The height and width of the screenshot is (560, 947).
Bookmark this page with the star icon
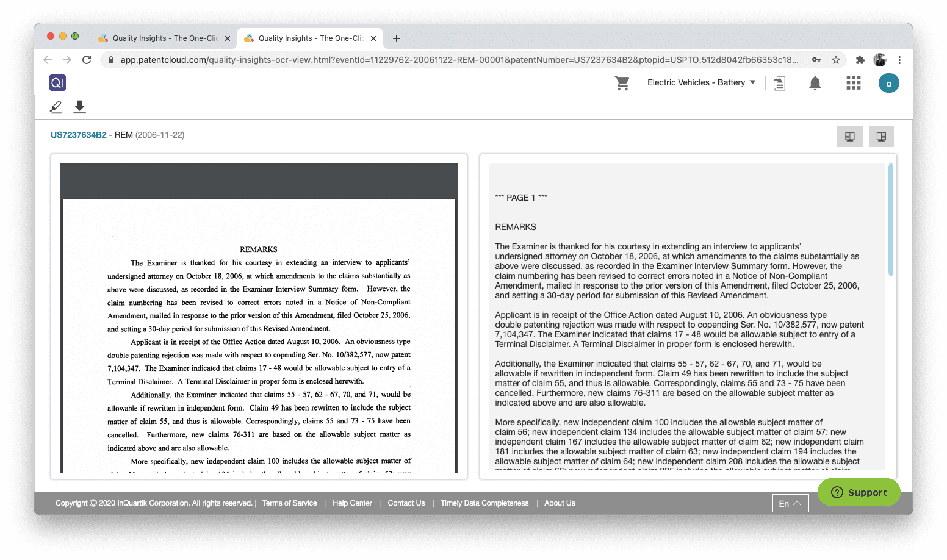coord(835,60)
